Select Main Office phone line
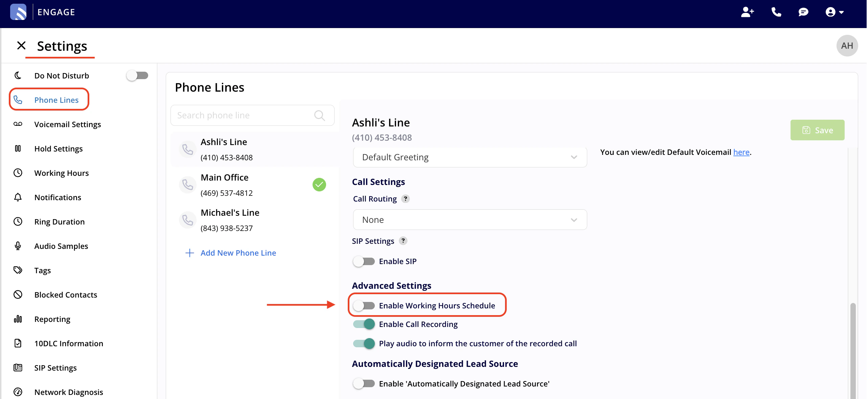 [x=255, y=185]
